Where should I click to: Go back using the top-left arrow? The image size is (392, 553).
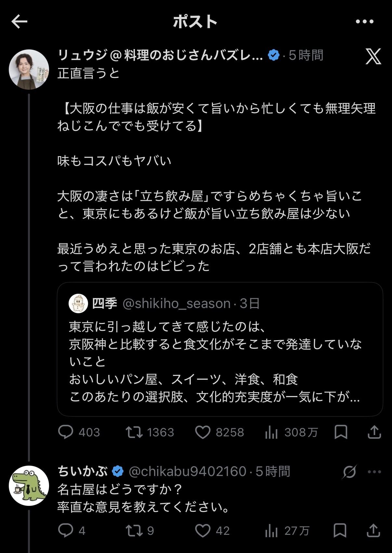(19, 22)
